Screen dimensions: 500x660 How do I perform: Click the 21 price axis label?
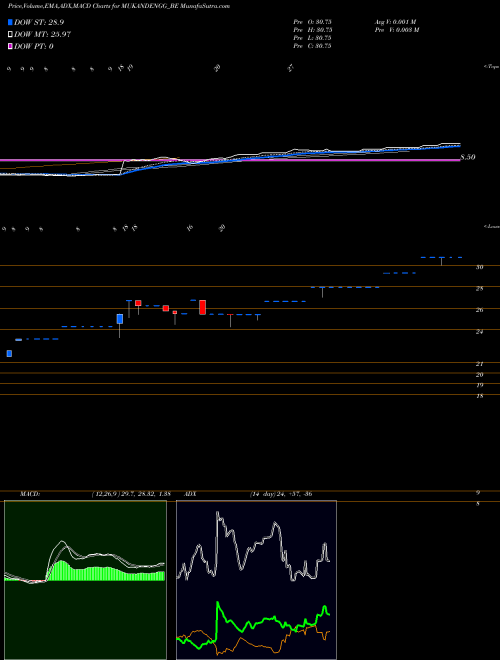point(480,364)
